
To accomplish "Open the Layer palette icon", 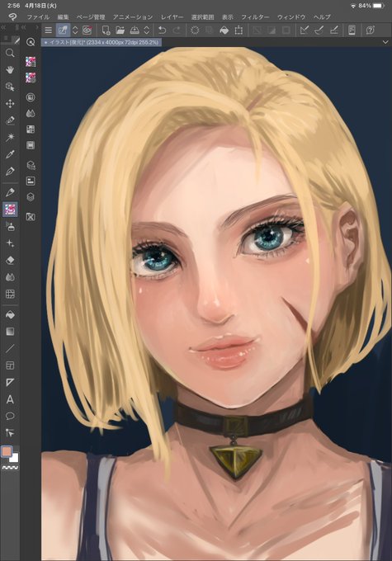I will [x=31, y=197].
